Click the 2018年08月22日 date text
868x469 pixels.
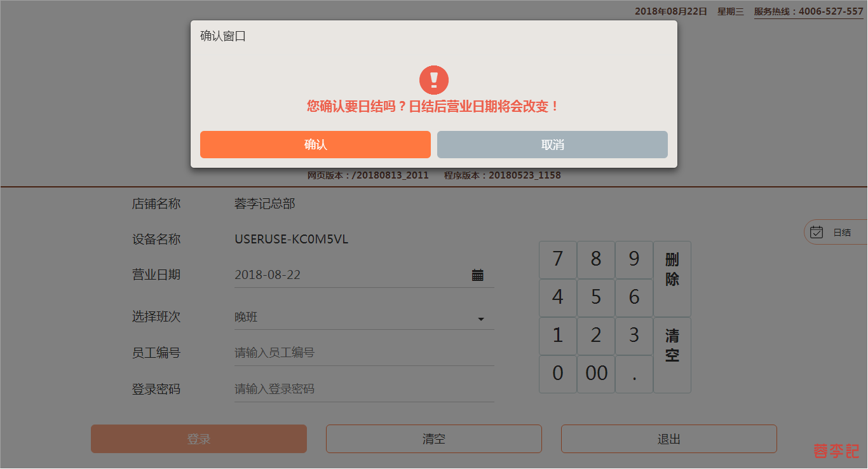tap(671, 11)
